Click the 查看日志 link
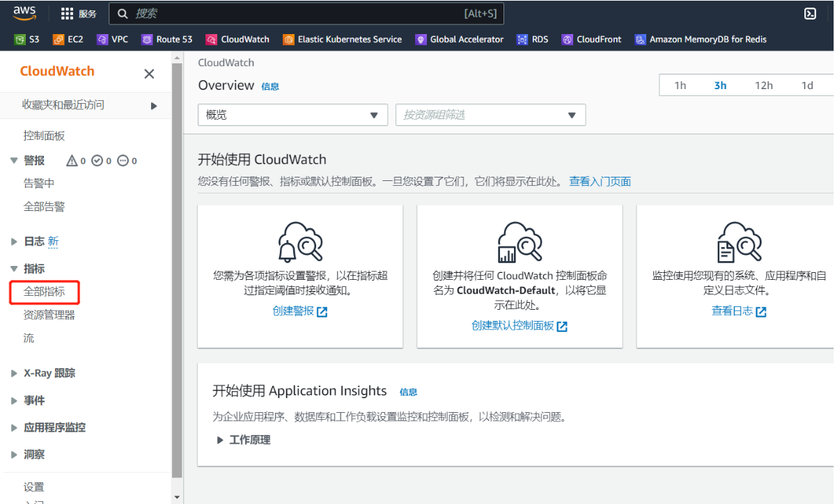 (x=732, y=311)
